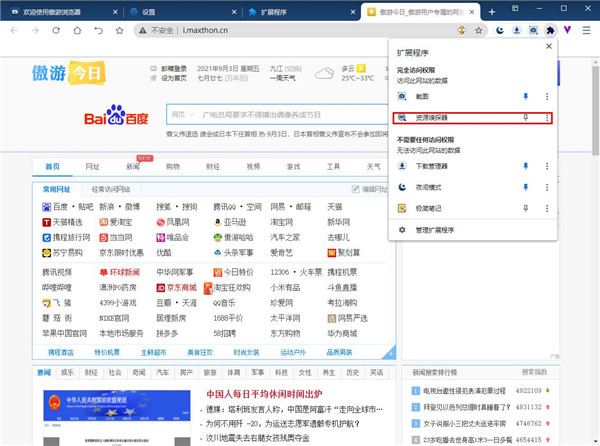
Task: Toggle the pin for 极简笔记 extension
Action: pos(527,207)
